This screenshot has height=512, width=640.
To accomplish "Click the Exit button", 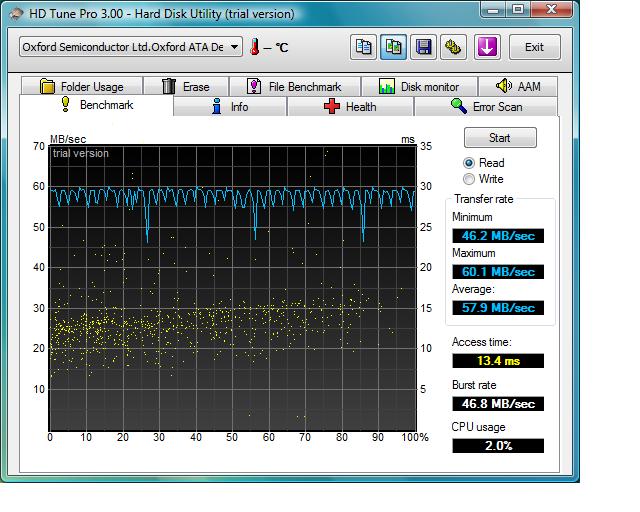I will tap(534, 47).
